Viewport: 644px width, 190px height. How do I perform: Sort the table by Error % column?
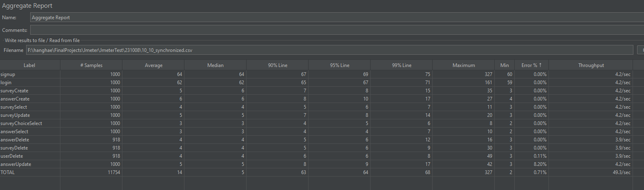[531, 65]
